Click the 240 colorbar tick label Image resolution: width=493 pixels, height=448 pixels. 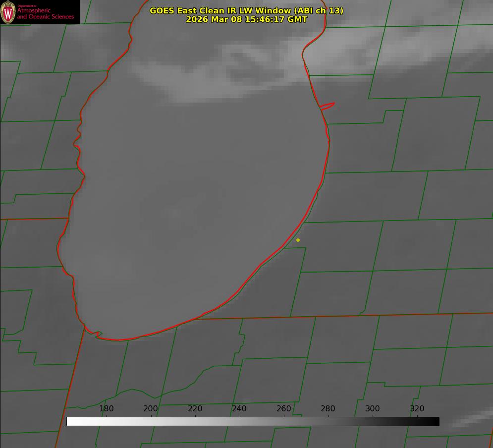click(239, 409)
